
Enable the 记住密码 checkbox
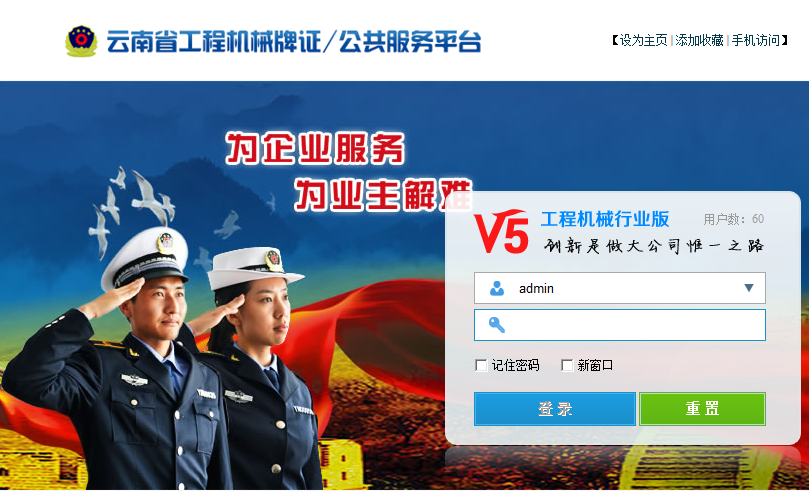point(481,366)
